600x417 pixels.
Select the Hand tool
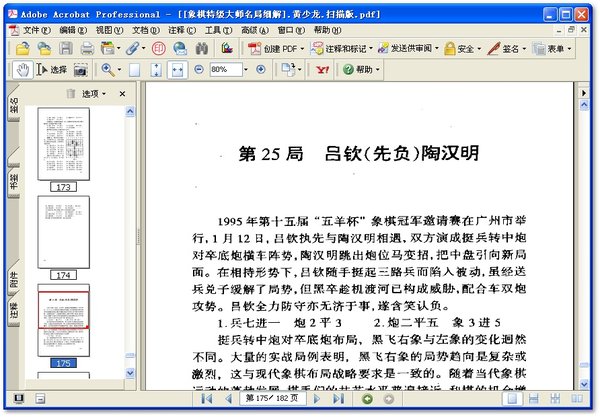pos(23,70)
